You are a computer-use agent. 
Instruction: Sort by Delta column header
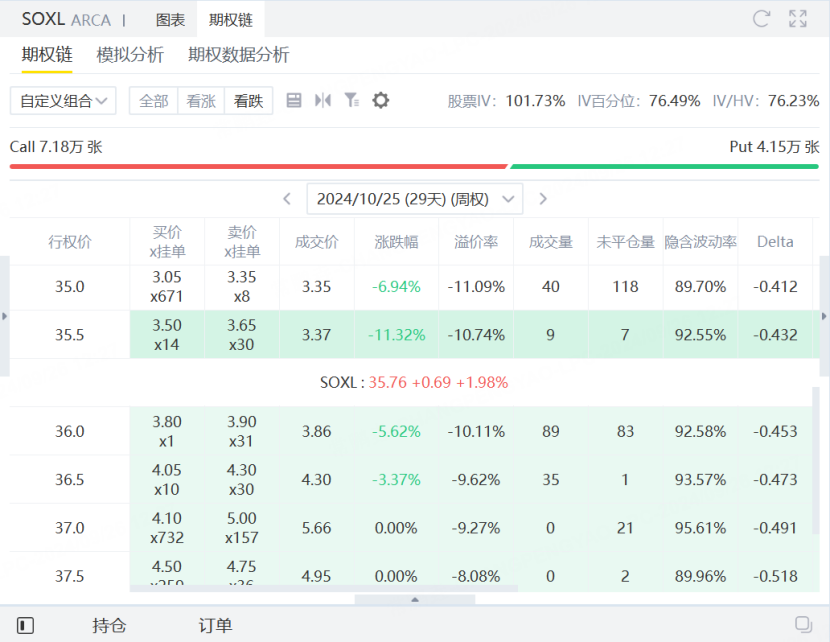point(775,242)
